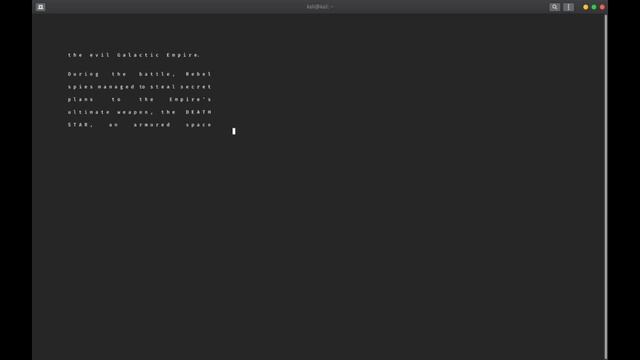Click the line starting 'spies managed to steal'
Viewport: 640px width, 360px height.
[x=140, y=87]
